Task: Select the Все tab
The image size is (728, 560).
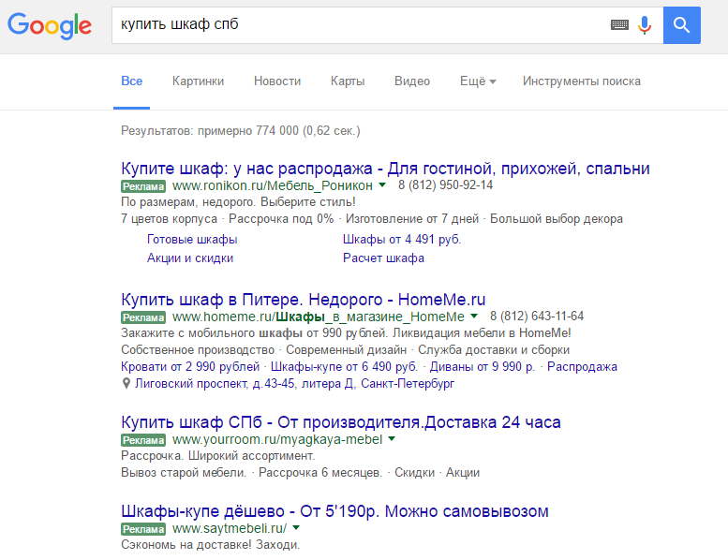Action: (132, 81)
